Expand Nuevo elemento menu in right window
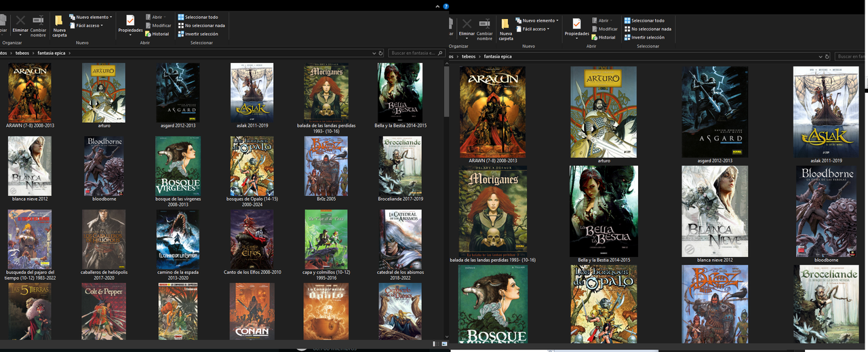Viewport: 868px width, 352px height. pyautogui.click(x=536, y=20)
